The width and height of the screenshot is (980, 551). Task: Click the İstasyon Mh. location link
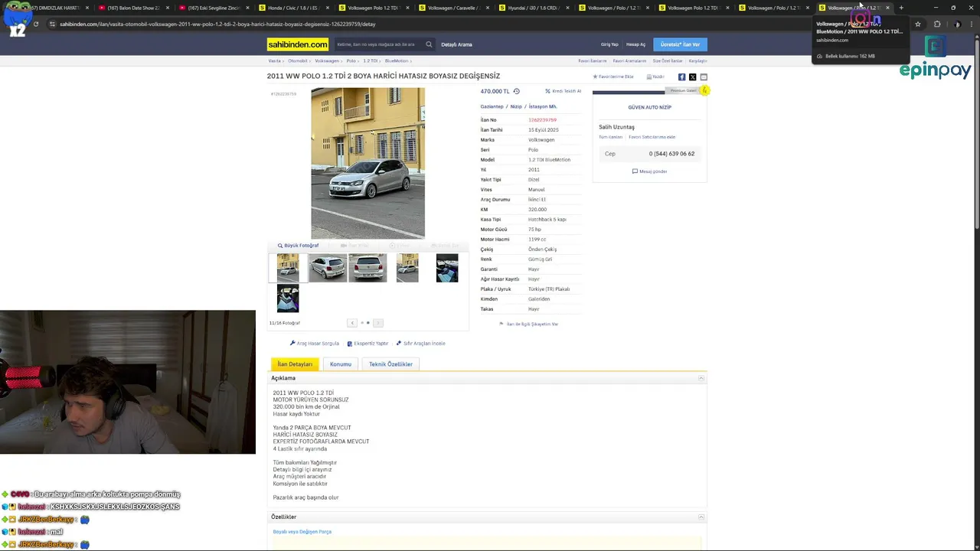pos(543,106)
